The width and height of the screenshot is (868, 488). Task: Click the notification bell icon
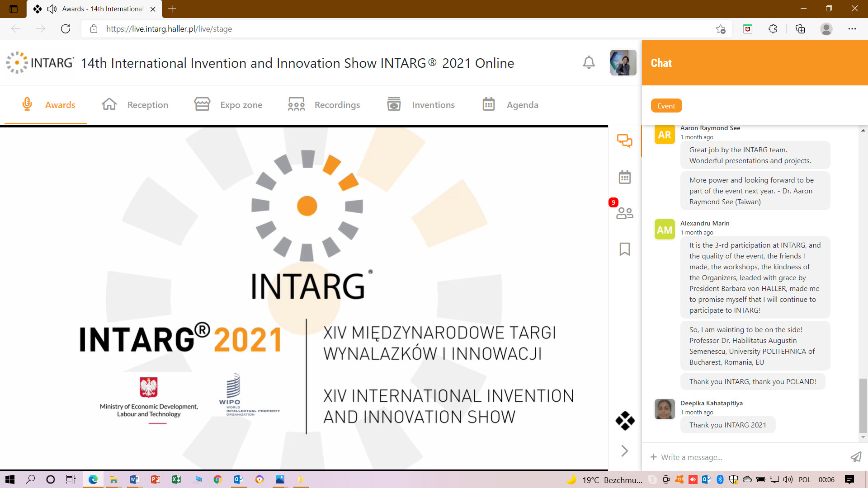point(589,62)
